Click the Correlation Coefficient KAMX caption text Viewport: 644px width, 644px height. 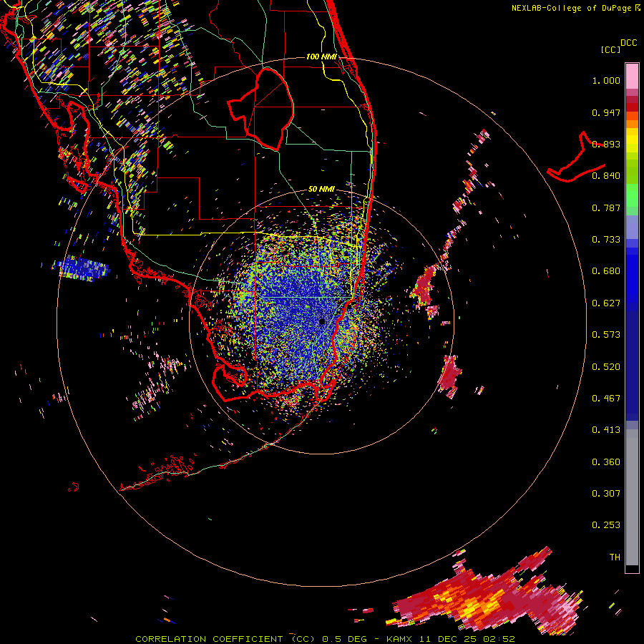[325, 639]
